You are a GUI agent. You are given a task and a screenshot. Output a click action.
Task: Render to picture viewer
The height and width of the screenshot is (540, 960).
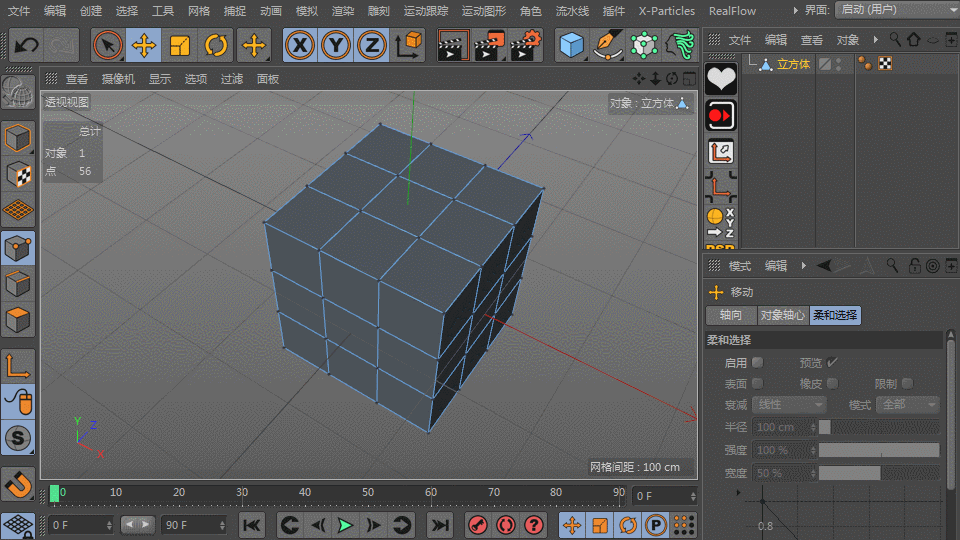pos(489,45)
